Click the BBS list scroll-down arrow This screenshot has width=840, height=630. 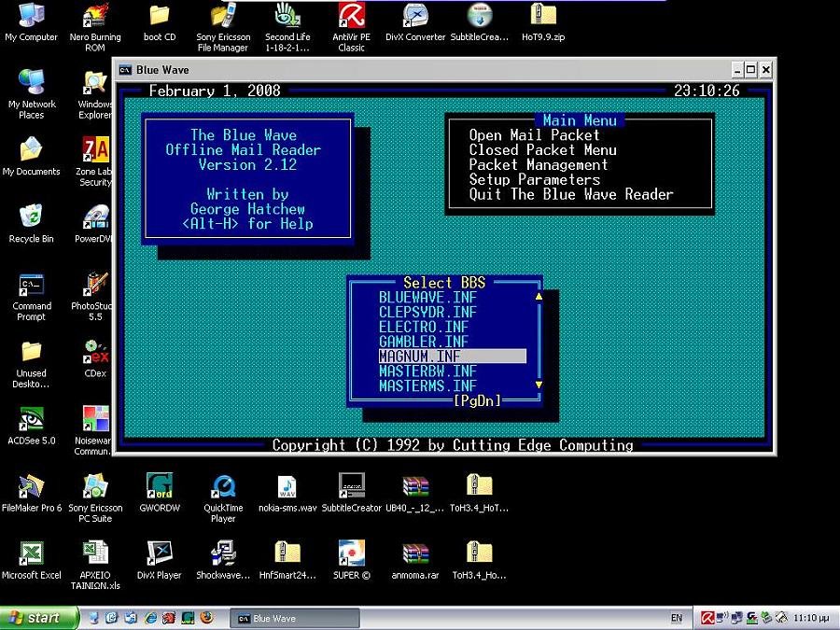(x=539, y=385)
